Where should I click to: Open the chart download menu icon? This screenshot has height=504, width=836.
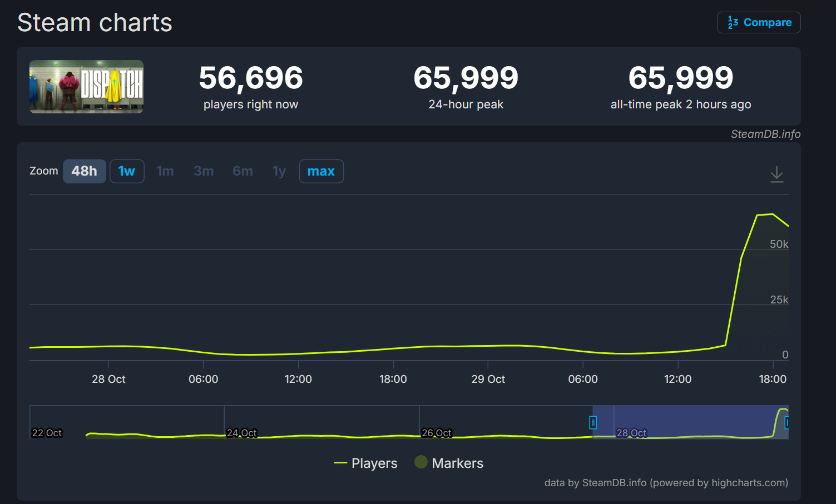click(776, 174)
